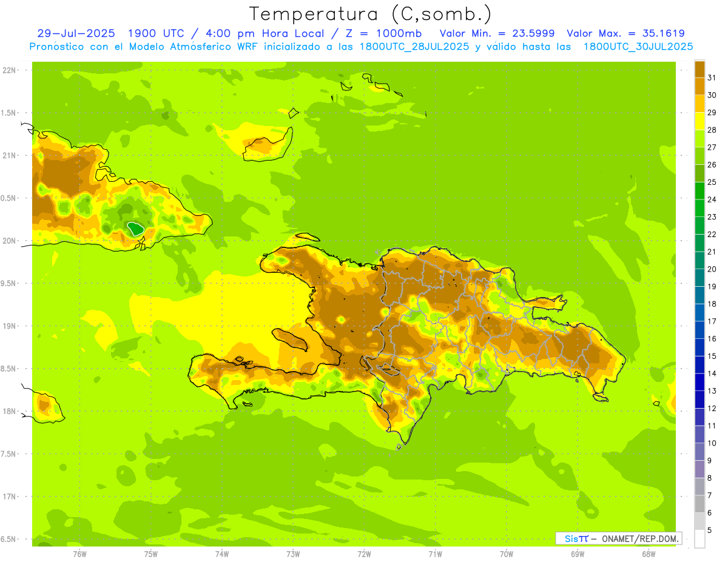This screenshot has height=562, width=728.
Task: Click the colorbar swatch between 26 and 27
Action: 699,156
